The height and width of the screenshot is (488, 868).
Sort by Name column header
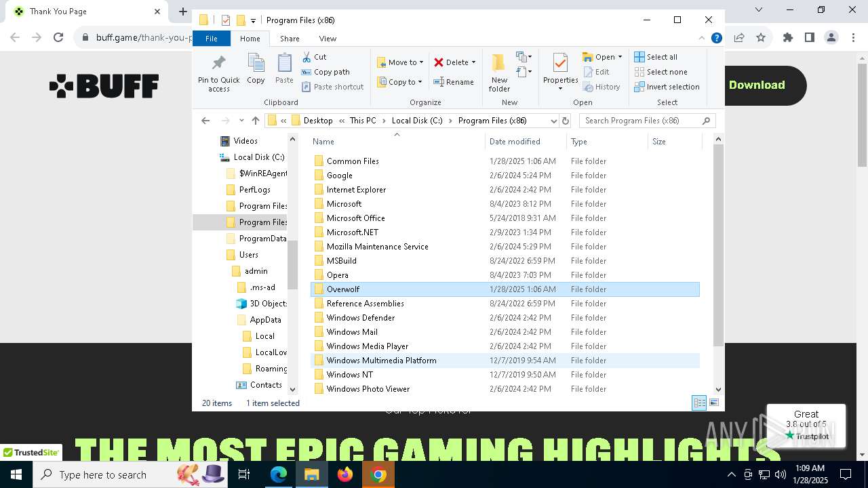tap(397, 142)
